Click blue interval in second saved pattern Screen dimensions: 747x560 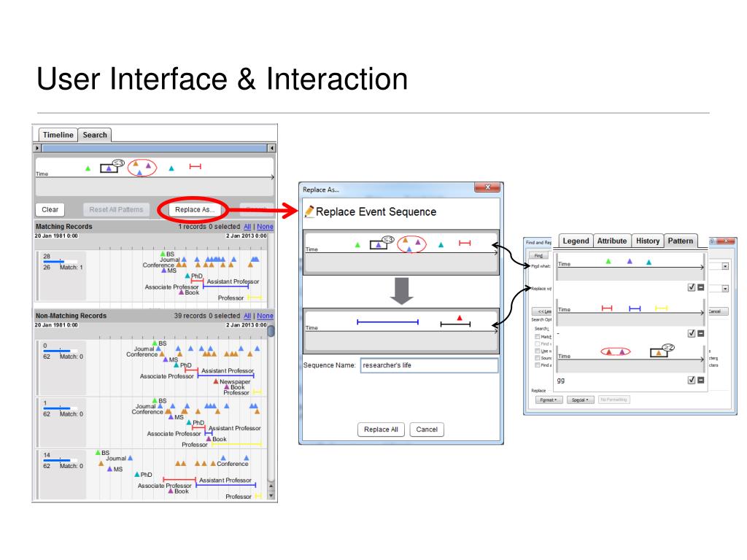click(635, 308)
